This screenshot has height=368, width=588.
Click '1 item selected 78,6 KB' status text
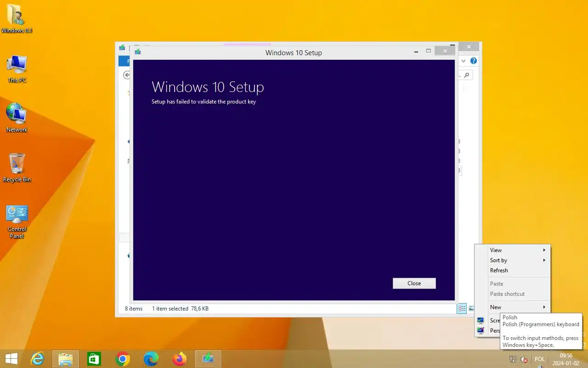(x=180, y=309)
